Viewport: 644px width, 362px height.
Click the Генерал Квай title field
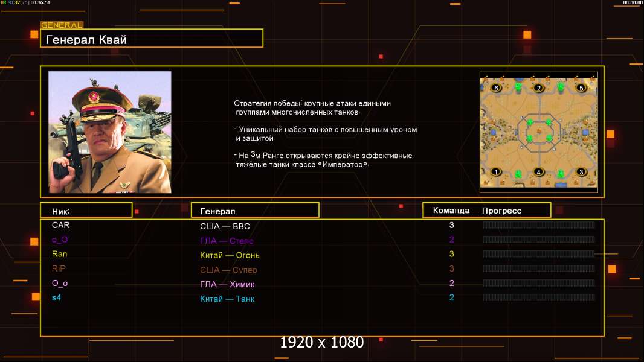click(152, 38)
